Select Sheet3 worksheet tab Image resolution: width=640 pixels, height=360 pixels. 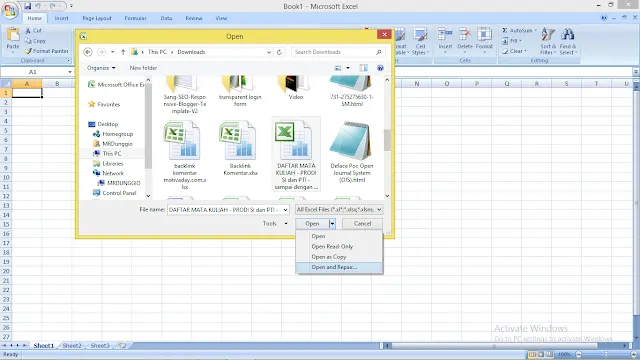point(100,346)
